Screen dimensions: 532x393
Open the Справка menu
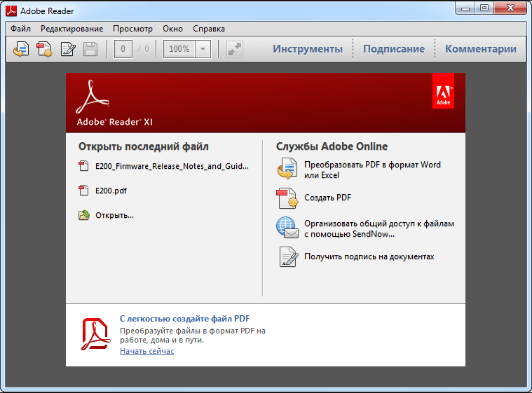tap(209, 29)
